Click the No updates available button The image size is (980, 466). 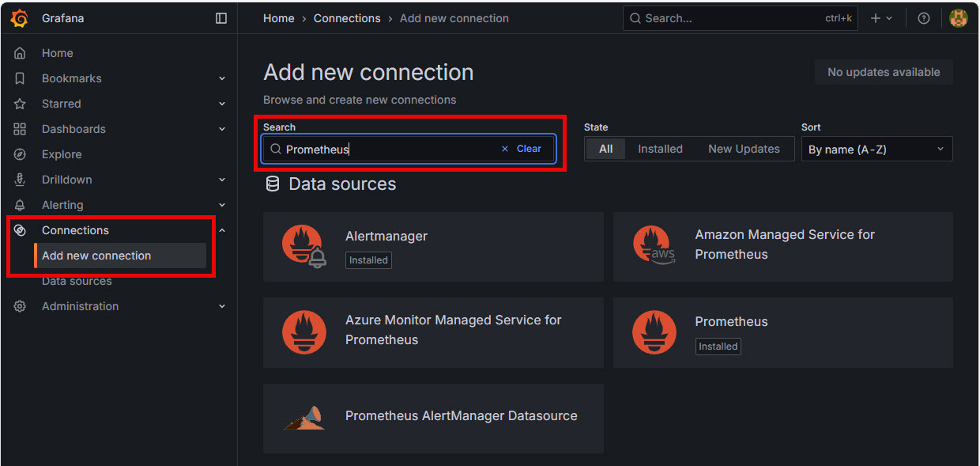[x=884, y=72]
